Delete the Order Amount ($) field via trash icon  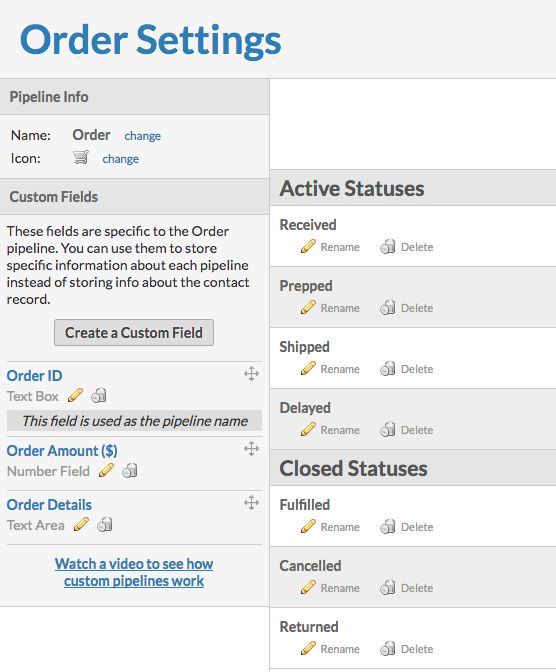tap(130, 471)
